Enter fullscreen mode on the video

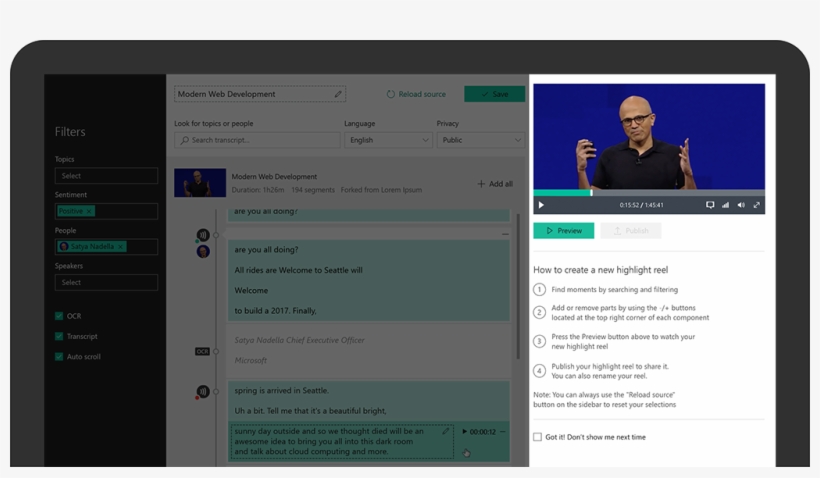[756, 205]
